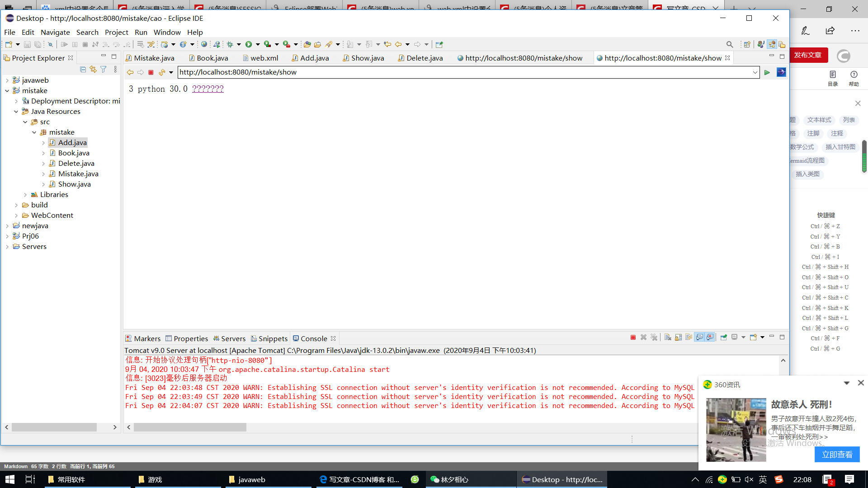Image resolution: width=868 pixels, height=488 pixels.
Task: Toggle Word Wrap in Console toolbar
Action: click(689, 338)
